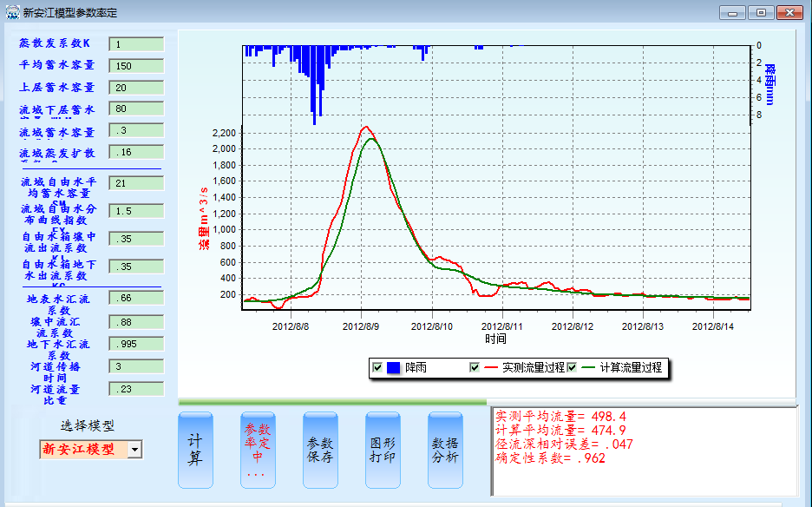Toggle the 实测流量过程 series checkbox
Screen dimensions: 812x507
tap(475, 368)
